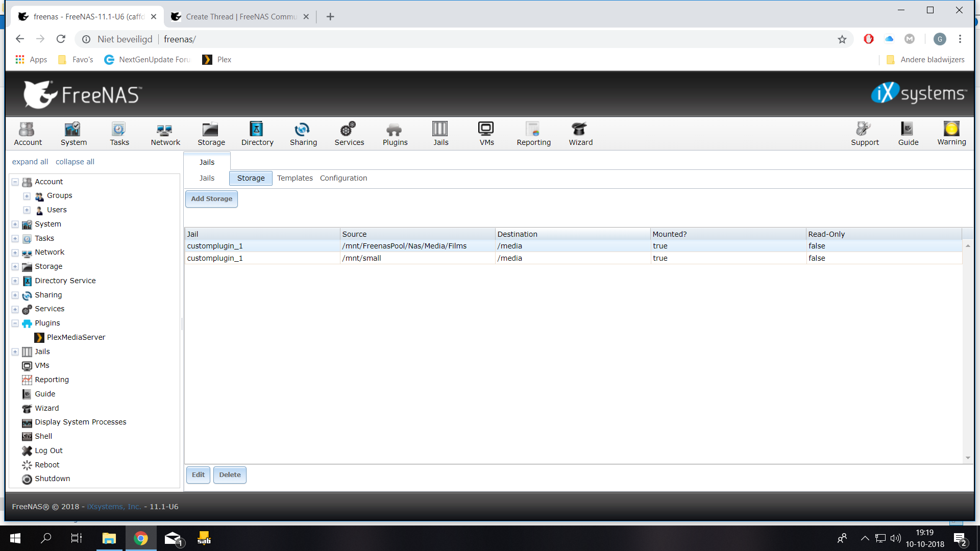Collapse the Account tree node
Screen dimensions: 980x551
15,182
